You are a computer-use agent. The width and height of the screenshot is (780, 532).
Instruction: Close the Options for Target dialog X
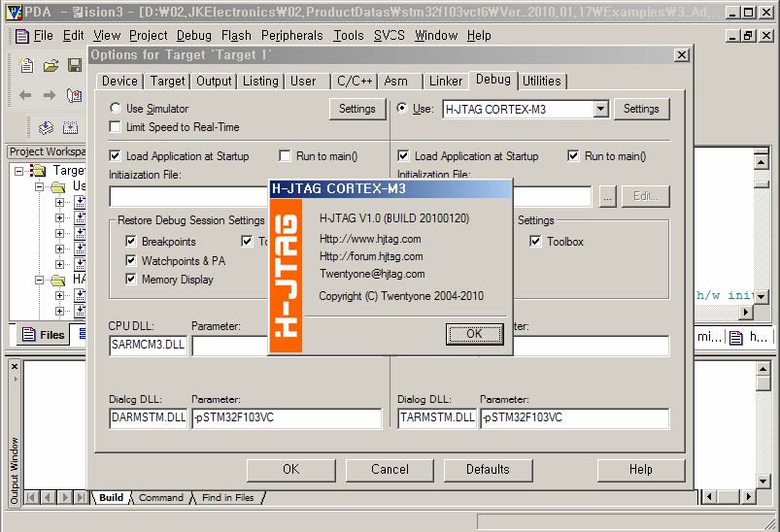[x=682, y=54]
